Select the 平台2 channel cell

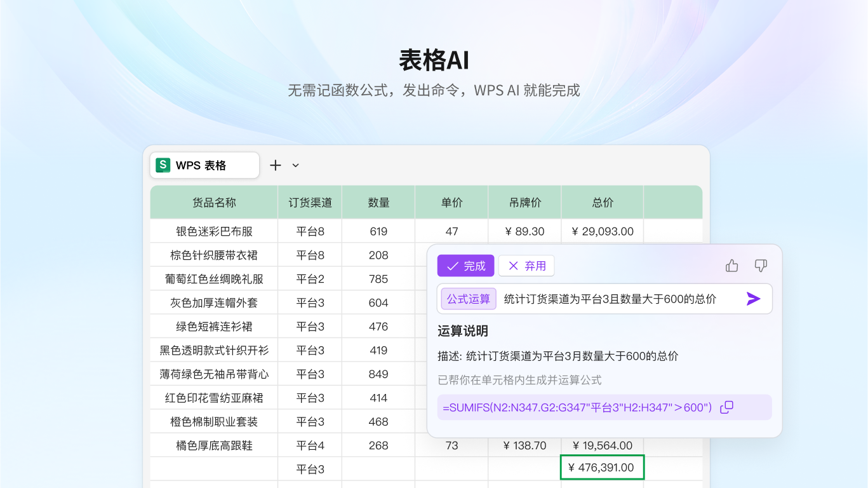310,279
